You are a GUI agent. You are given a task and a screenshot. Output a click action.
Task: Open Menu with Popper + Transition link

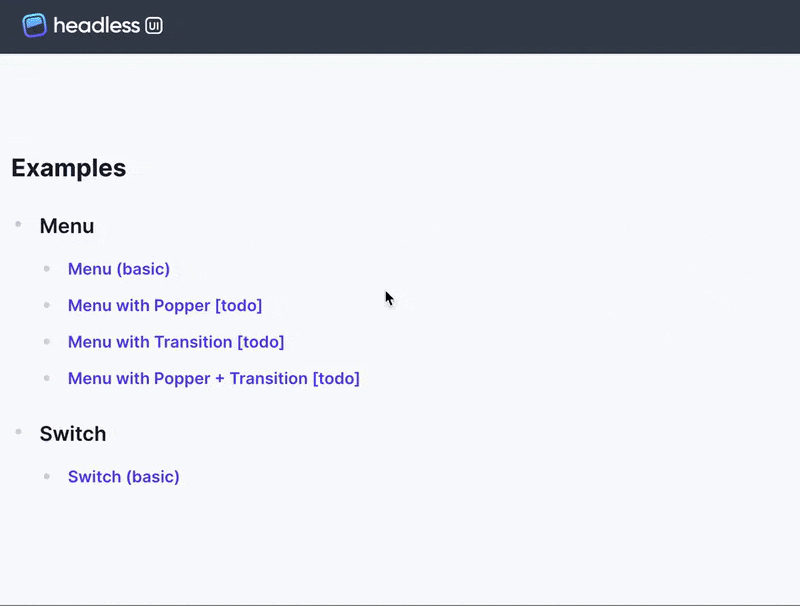pyautogui.click(x=214, y=378)
